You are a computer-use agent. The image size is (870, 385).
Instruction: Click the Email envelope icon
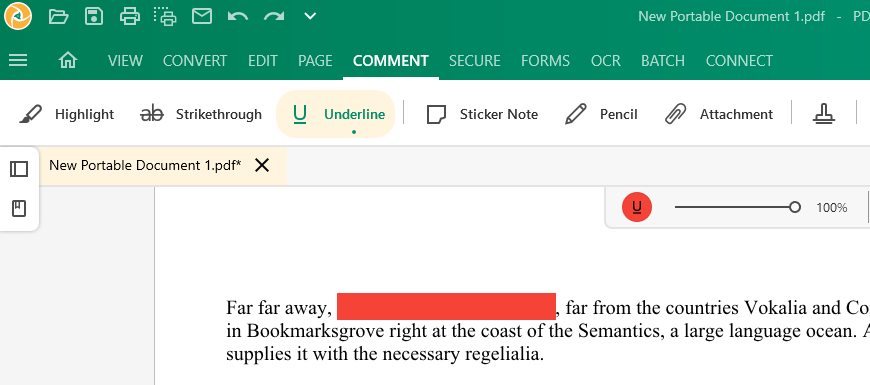202,16
